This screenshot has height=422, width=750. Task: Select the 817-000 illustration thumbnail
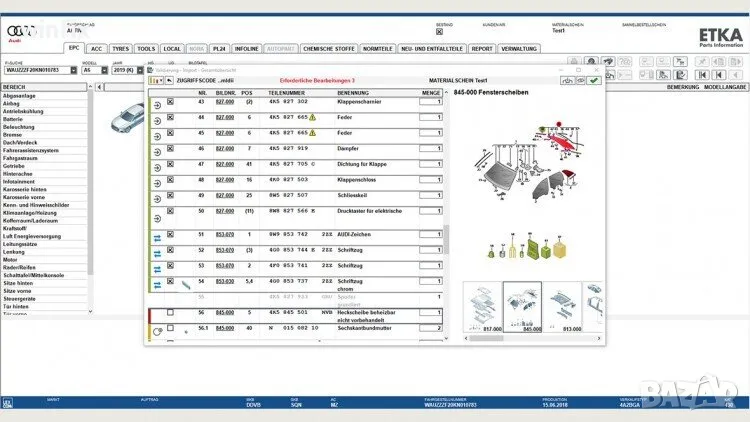tap(481, 306)
